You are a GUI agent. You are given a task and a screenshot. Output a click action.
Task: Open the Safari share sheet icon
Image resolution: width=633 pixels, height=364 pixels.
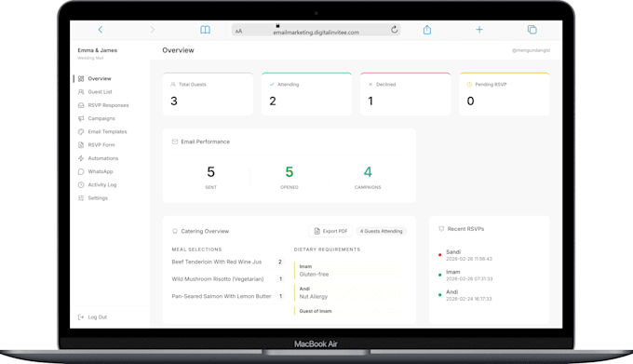427,30
